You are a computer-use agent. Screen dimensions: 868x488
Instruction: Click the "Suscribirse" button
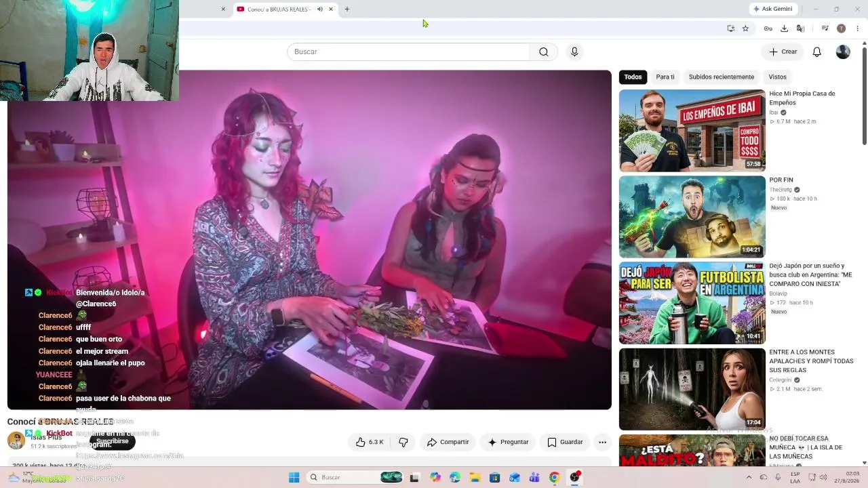tap(112, 441)
